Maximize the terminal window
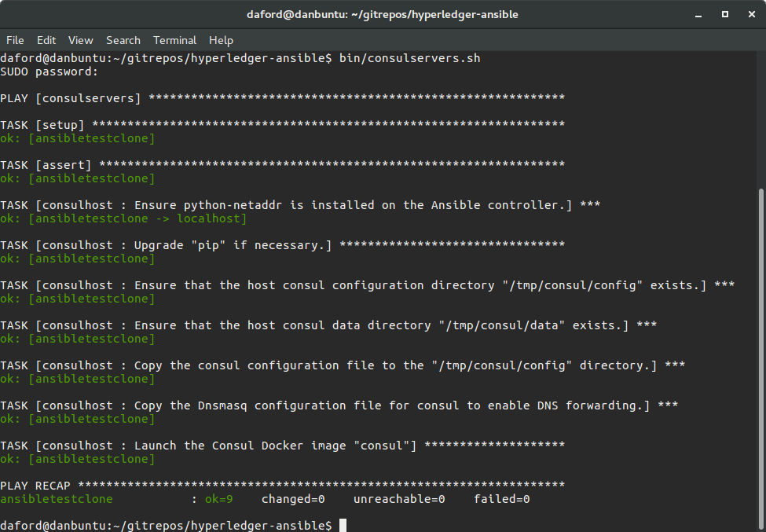The height and width of the screenshot is (532, 766). click(x=725, y=14)
